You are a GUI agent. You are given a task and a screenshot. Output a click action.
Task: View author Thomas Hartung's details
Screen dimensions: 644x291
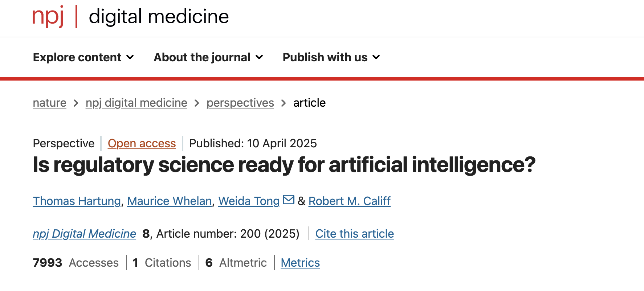click(77, 201)
